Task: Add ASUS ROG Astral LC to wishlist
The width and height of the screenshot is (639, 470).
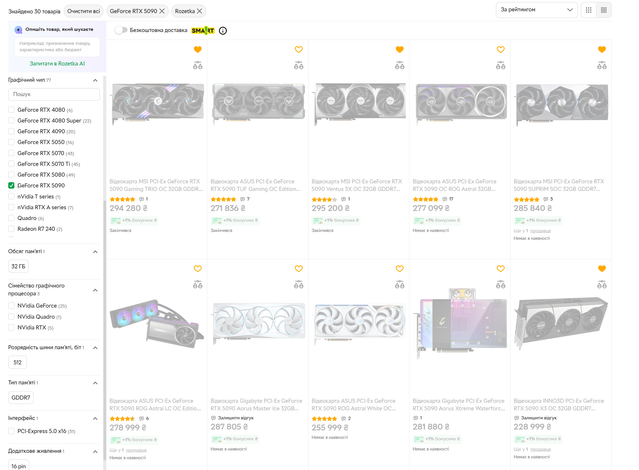Action: (198, 269)
